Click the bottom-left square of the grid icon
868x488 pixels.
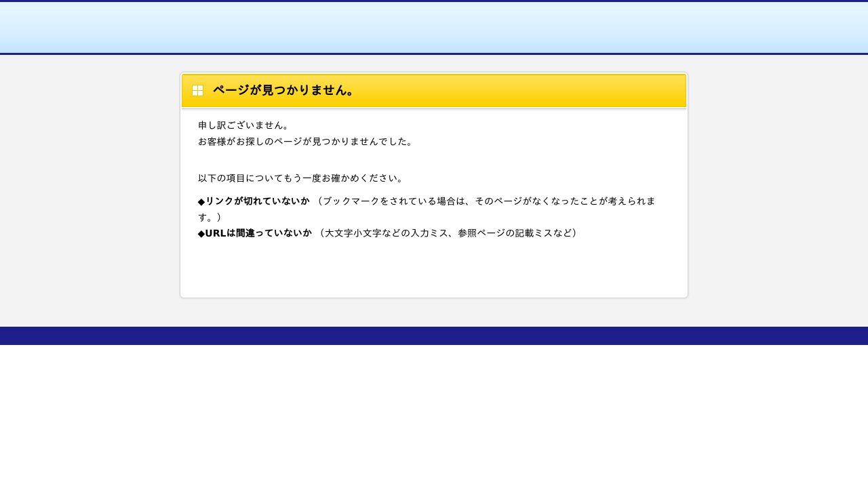click(x=195, y=93)
